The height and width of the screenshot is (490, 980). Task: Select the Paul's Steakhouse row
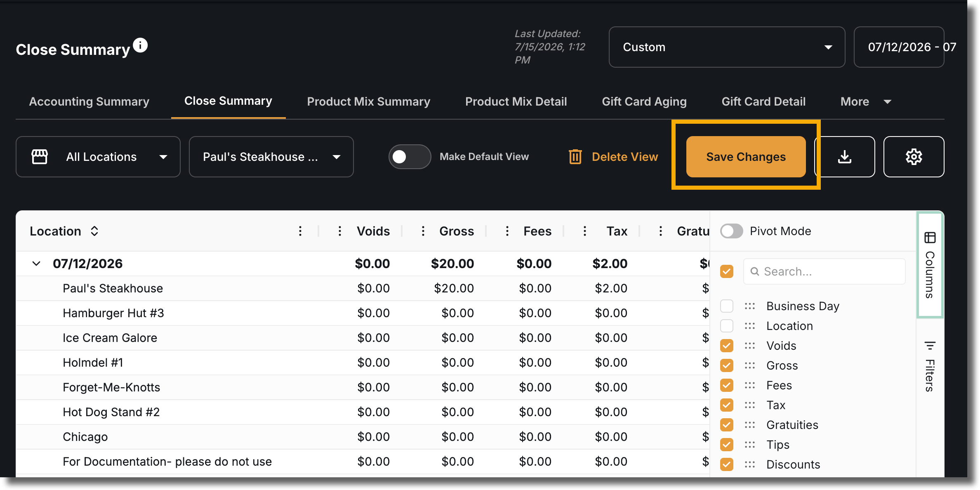pyautogui.click(x=363, y=288)
